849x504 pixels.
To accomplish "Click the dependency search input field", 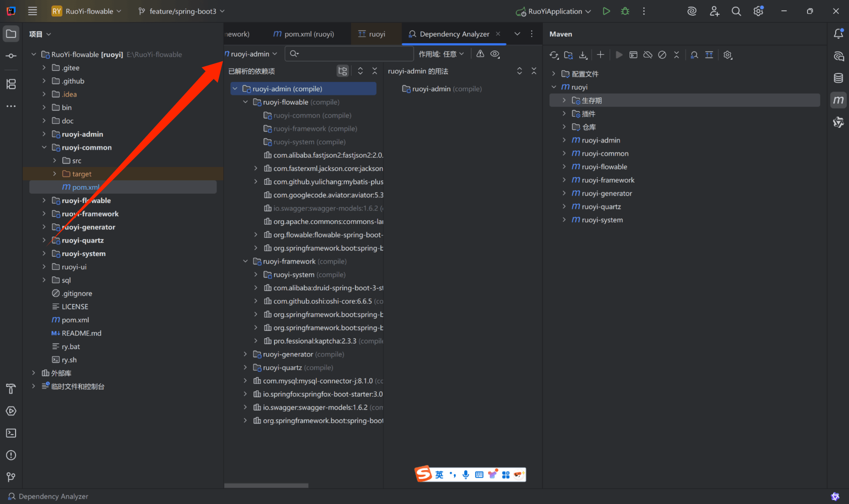I will click(349, 54).
